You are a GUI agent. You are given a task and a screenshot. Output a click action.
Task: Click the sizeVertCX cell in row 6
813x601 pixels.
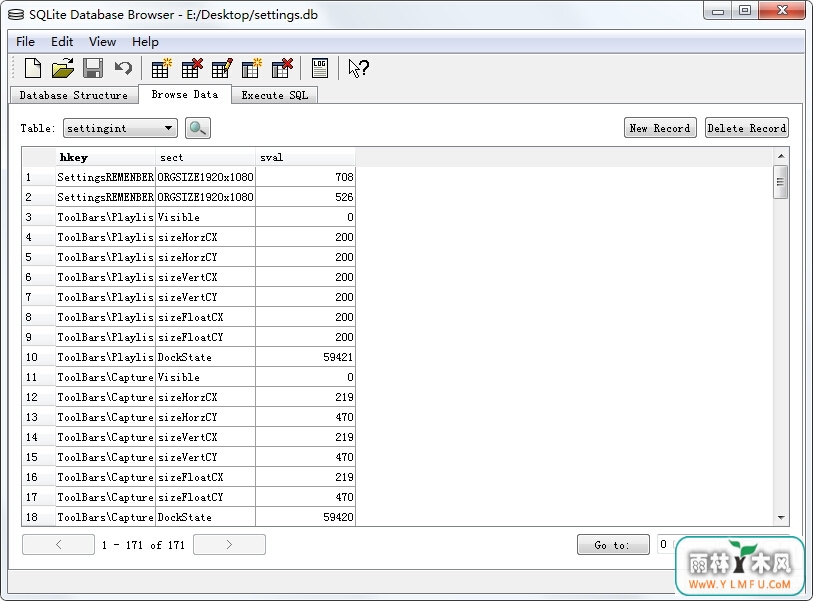coord(205,277)
